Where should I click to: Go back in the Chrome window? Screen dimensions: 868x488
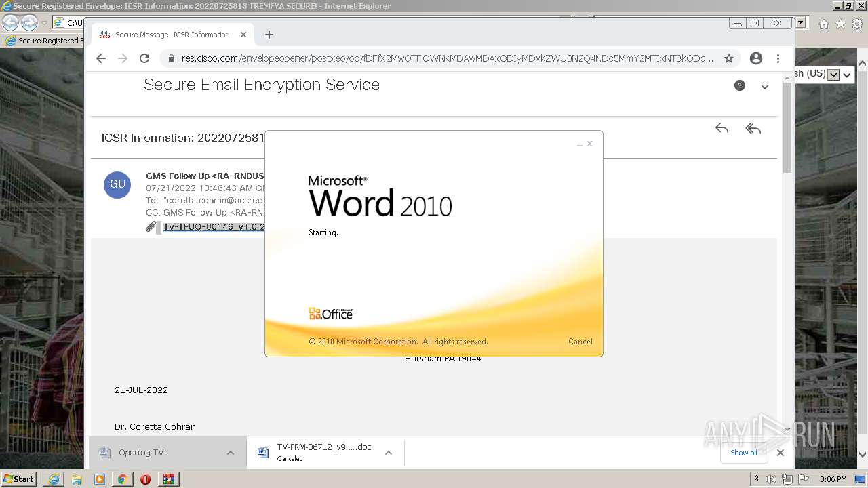(x=101, y=58)
